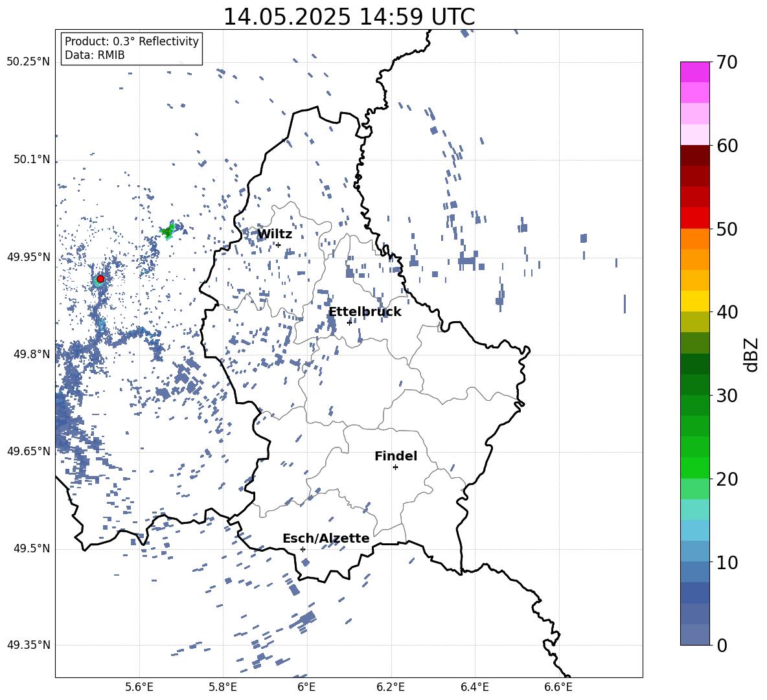The height and width of the screenshot is (700, 767).
Task: Click the bright green colorbar swatch above 20
Action: click(695, 468)
